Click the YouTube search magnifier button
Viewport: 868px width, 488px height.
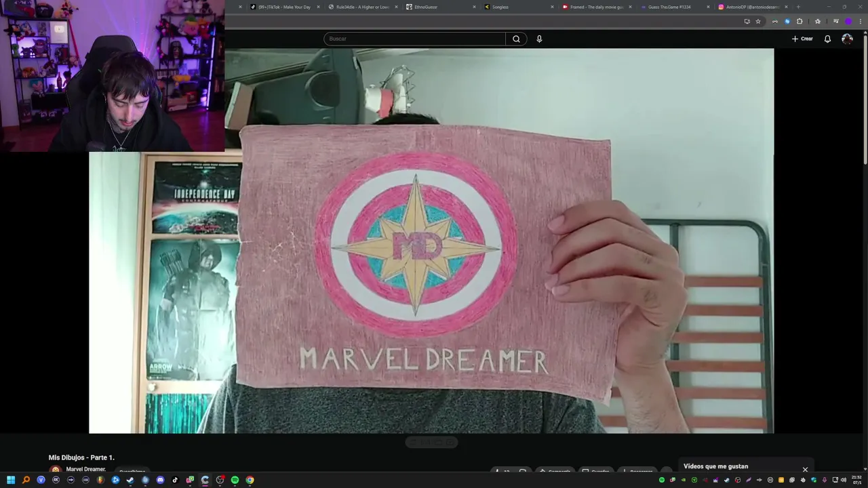tap(516, 39)
